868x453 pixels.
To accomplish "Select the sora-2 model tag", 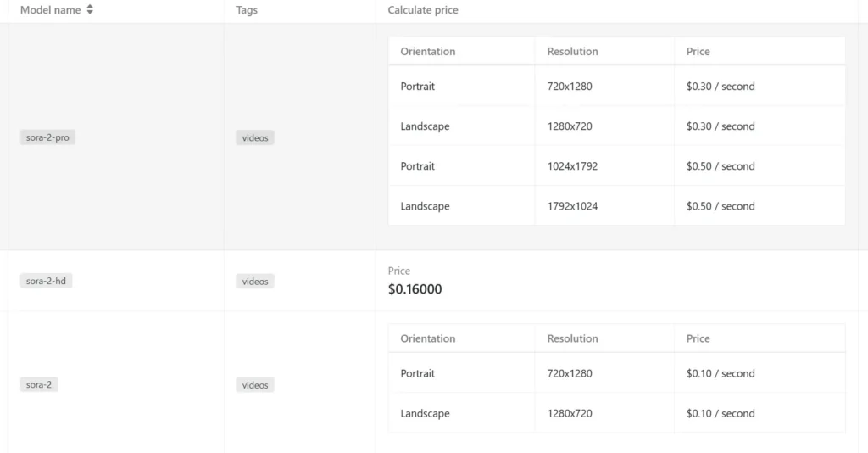I will coord(39,385).
